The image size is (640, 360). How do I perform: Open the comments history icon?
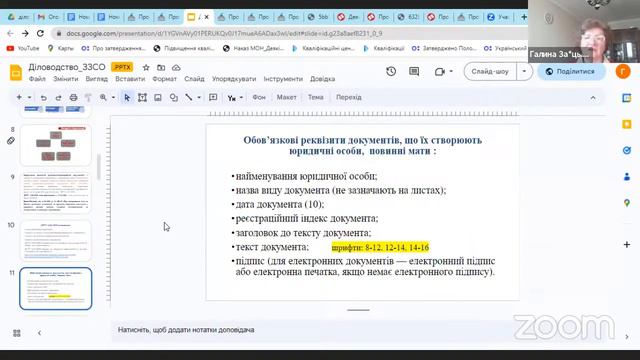tap(414, 71)
